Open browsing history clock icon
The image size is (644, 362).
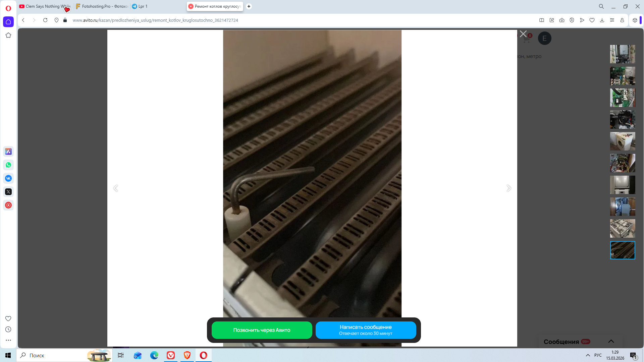[8, 329]
